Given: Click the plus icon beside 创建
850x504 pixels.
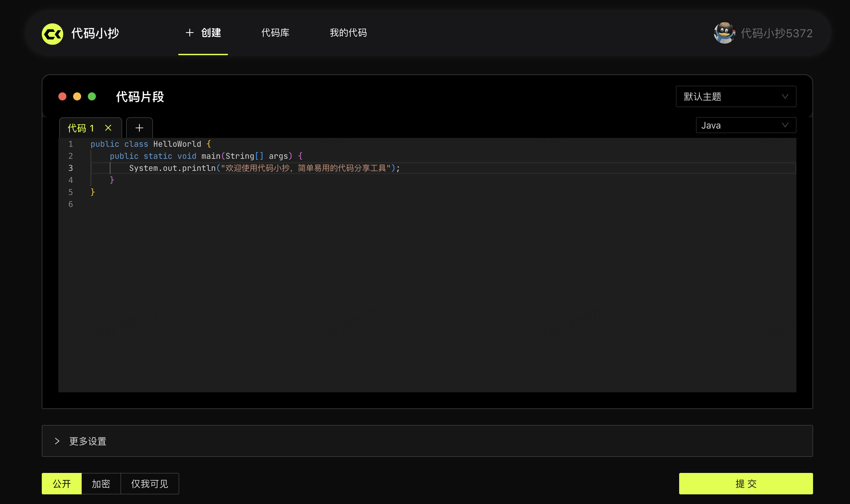Looking at the screenshot, I should click(190, 33).
